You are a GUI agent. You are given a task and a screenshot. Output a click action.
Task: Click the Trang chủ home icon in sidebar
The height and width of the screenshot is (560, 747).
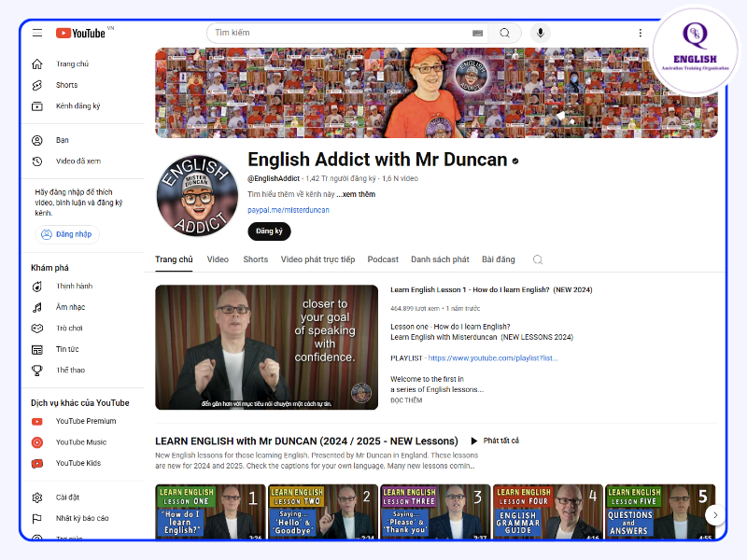point(37,63)
